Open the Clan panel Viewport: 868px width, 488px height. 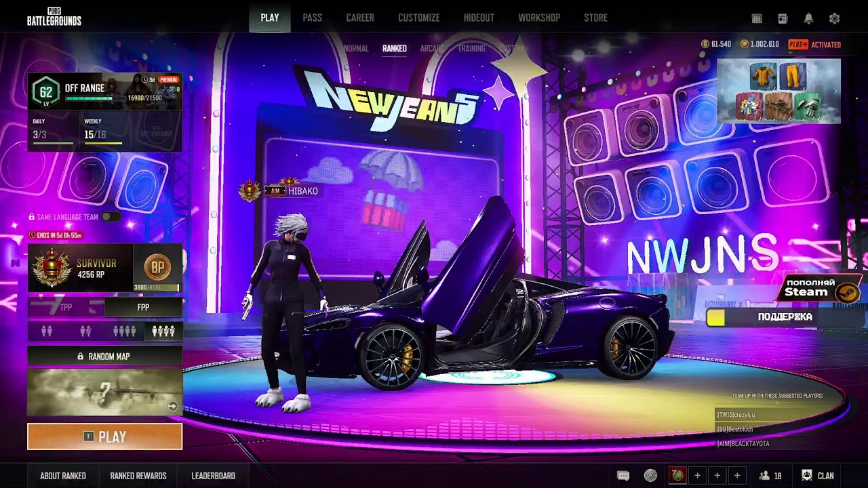click(818, 476)
